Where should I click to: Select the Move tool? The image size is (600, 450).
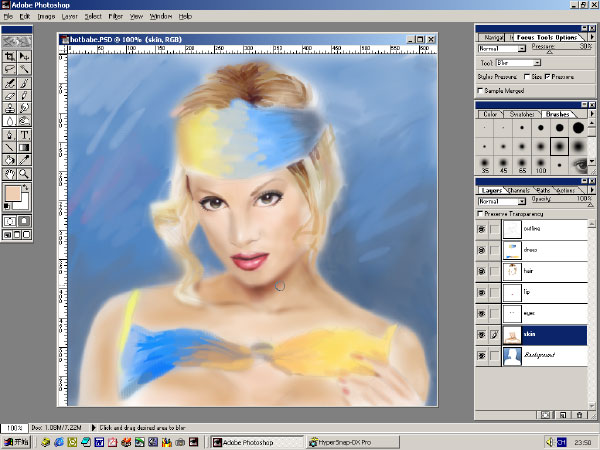coord(24,56)
